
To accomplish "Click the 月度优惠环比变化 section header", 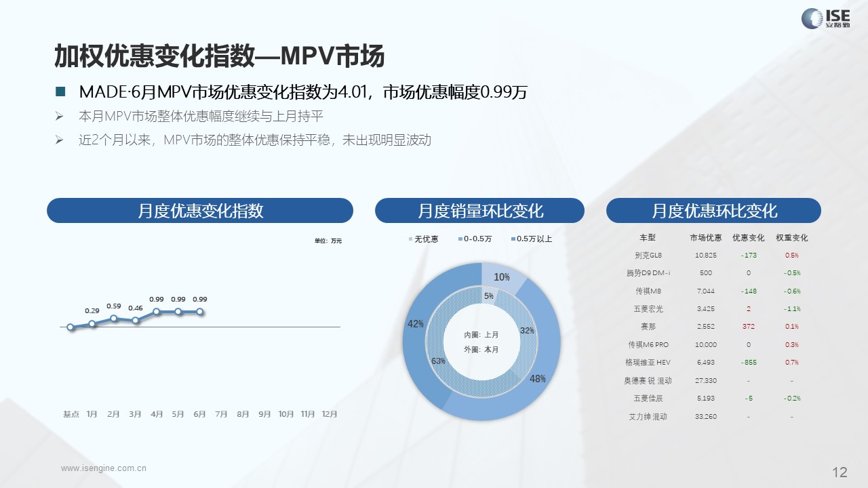I will click(x=713, y=211).
